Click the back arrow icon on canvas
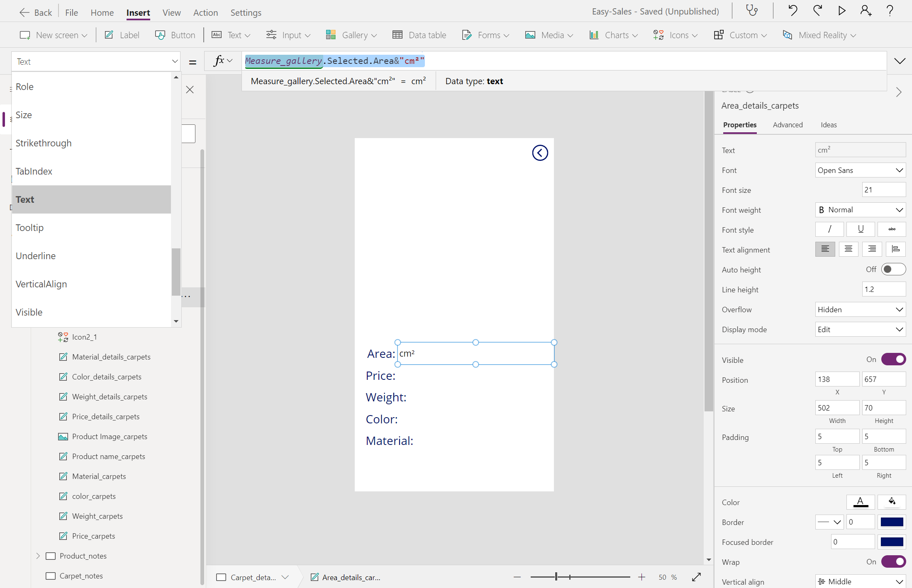Screen dimensions: 912x588 [x=540, y=153]
